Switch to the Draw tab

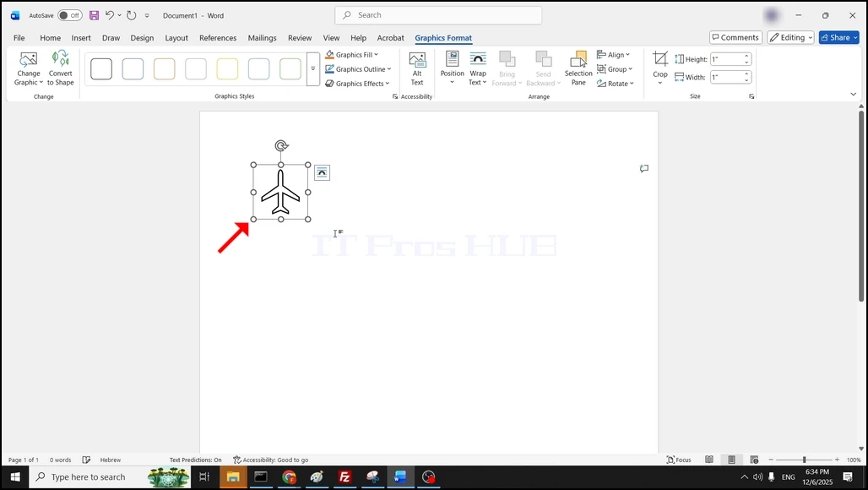click(x=111, y=38)
